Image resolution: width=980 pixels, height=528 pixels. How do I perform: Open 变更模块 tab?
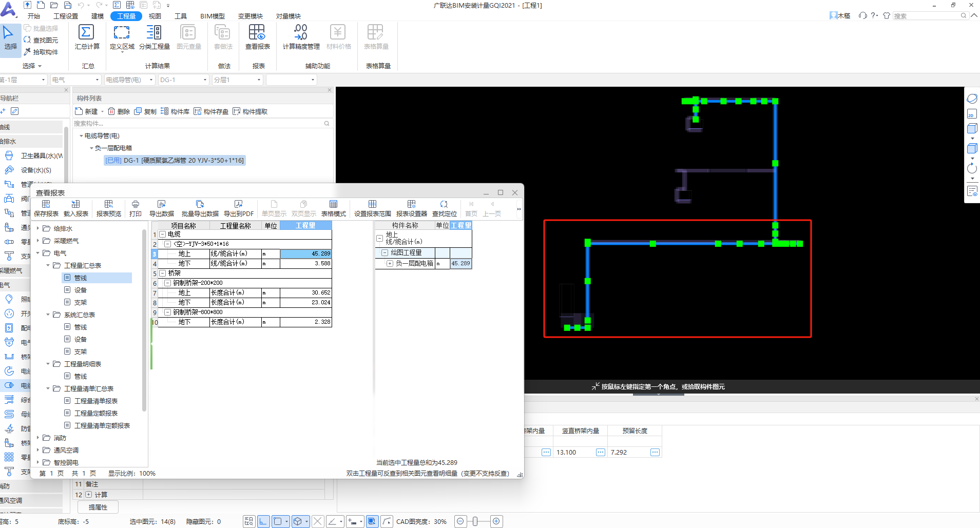point(251,16)
